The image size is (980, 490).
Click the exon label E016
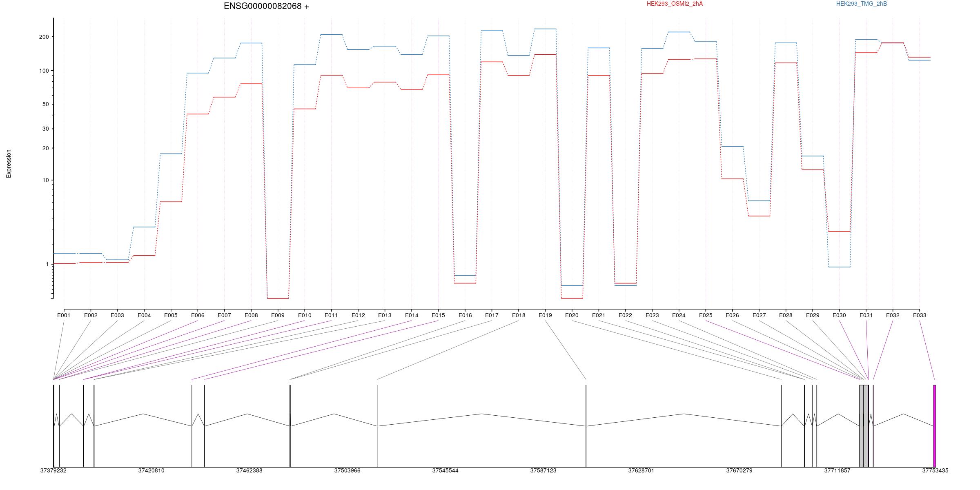465,315
